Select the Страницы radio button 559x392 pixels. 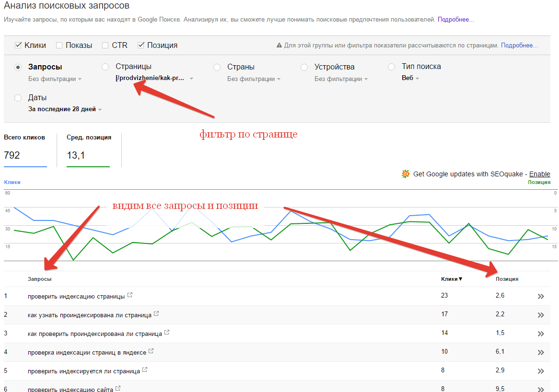[105, 67]
